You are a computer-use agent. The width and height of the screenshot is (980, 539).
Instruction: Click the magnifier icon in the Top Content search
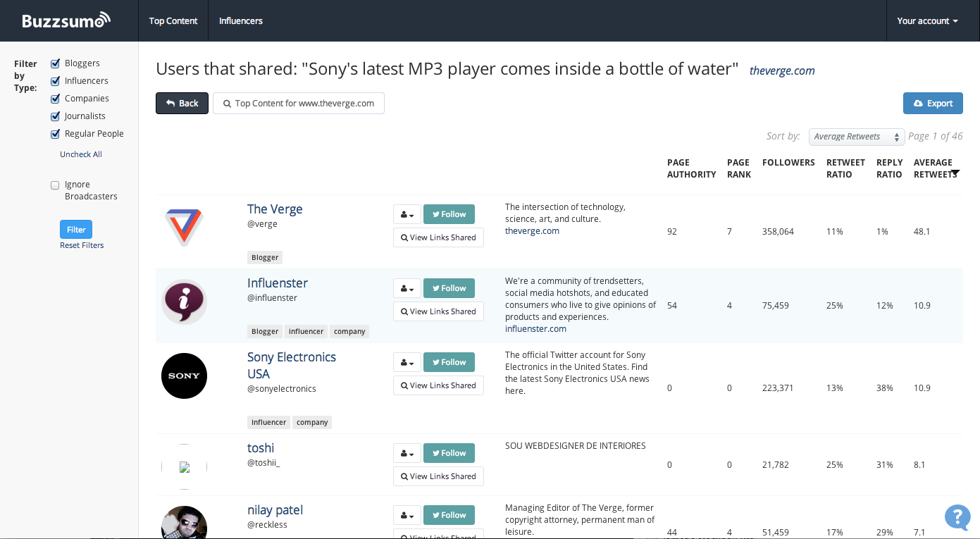coord(227,103)
